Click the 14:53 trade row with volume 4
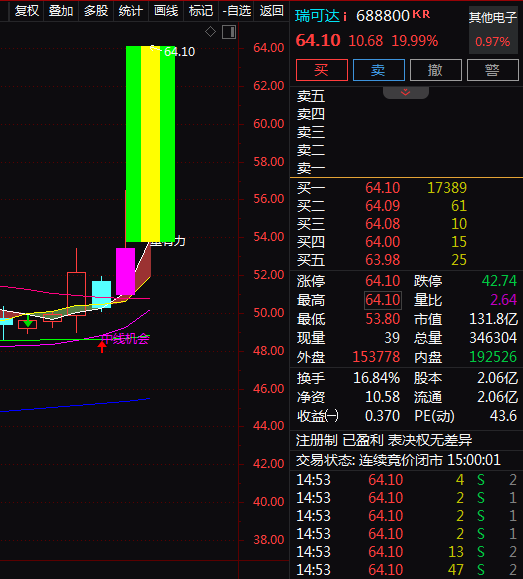Screen dimensions: 523x579 406,480
